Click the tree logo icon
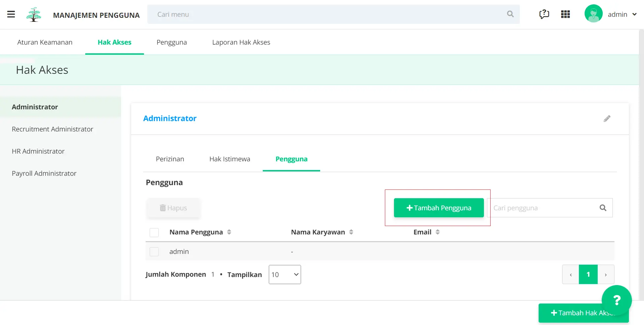The height and width of the screenshot is (325, 644). [34, 15]
